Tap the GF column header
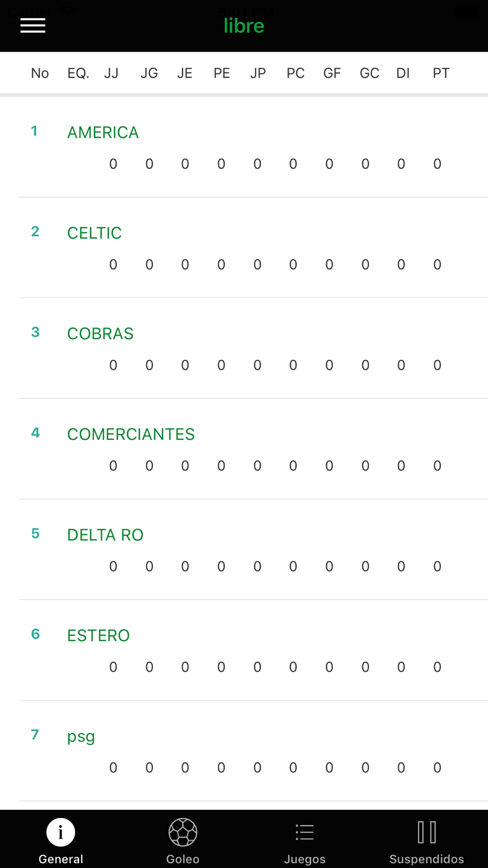This screenshot has width=488, height=868. coord(332,73)
